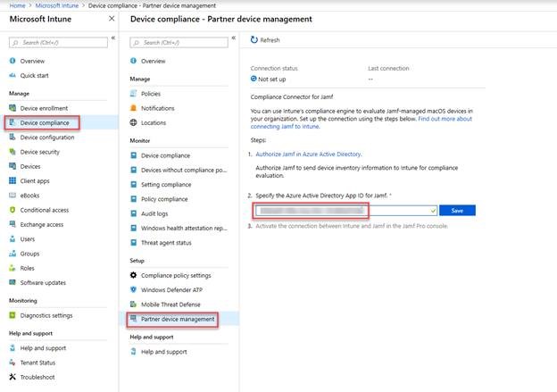Select Device configuration in the Manage list
The image size is (557, 392).
[47, 138]
